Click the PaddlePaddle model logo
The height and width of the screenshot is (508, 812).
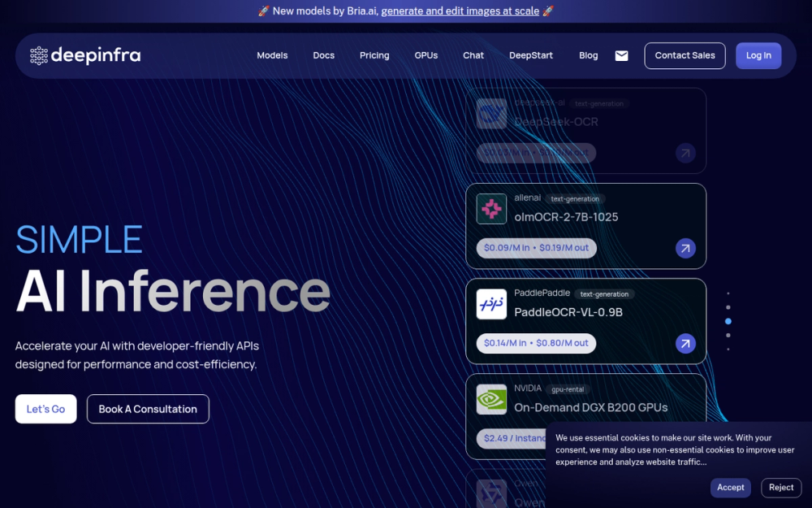coord(491,304)
